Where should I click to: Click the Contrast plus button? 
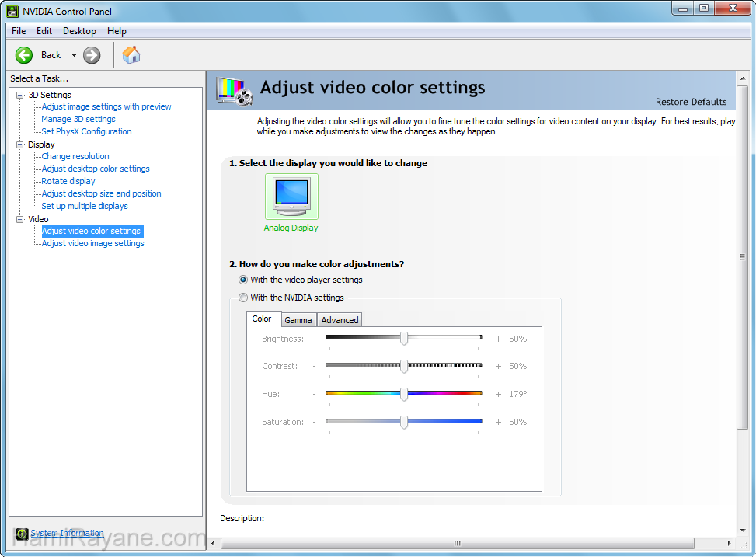tap(498, 367)
